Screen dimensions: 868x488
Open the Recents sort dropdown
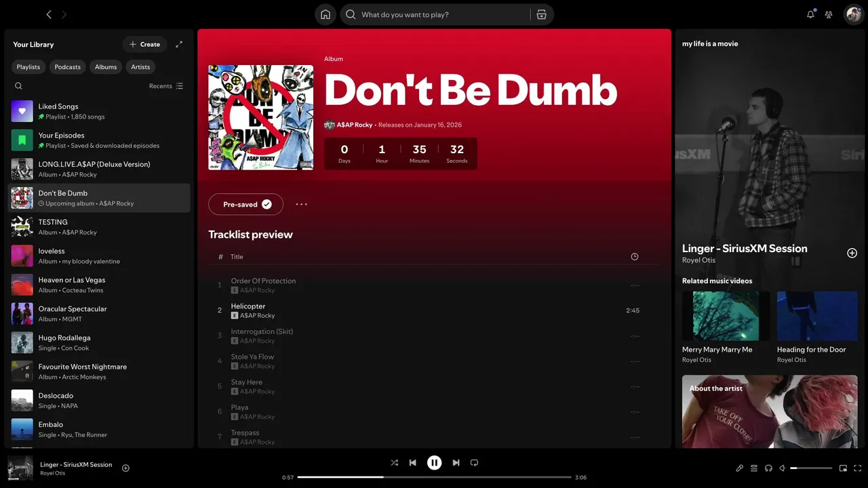[x=166, y=86]
